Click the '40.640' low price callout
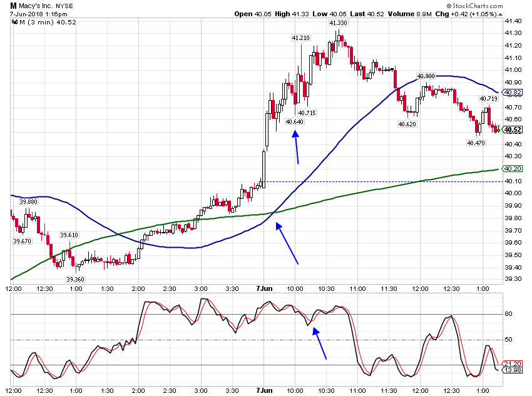The height and width of the screenshot is (396, 532). (295, 122)
